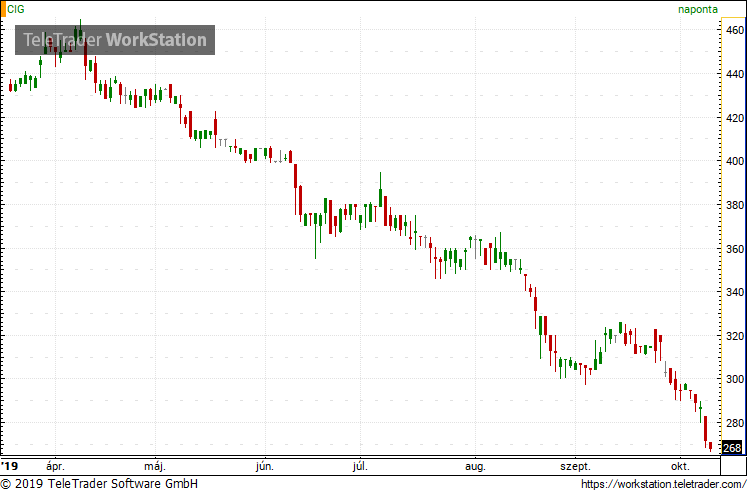
Task: Click the 420 price axis label
Action: pos(736,118)
